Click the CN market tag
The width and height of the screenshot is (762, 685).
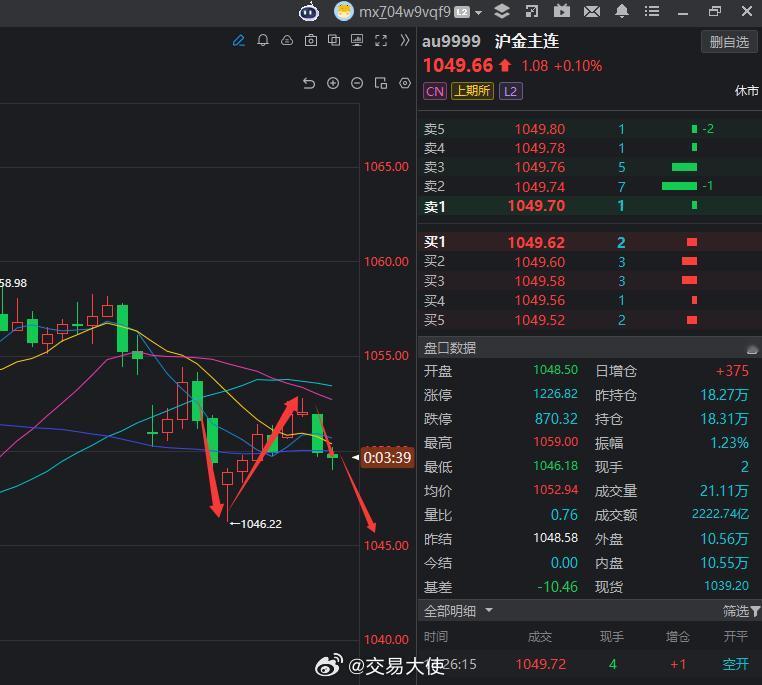[x=434, y=91]
